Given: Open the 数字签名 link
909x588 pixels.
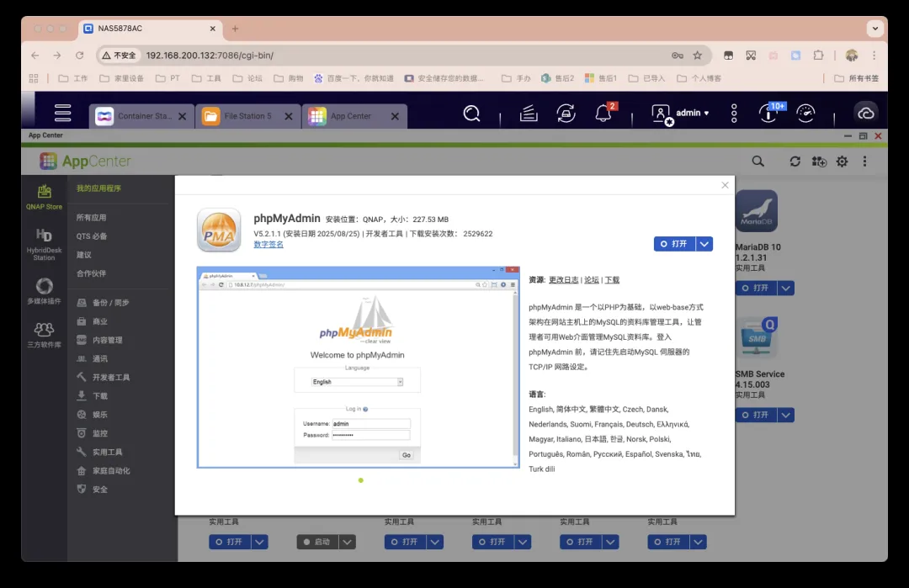Looking at the screenshot, I should coord(268,245).
